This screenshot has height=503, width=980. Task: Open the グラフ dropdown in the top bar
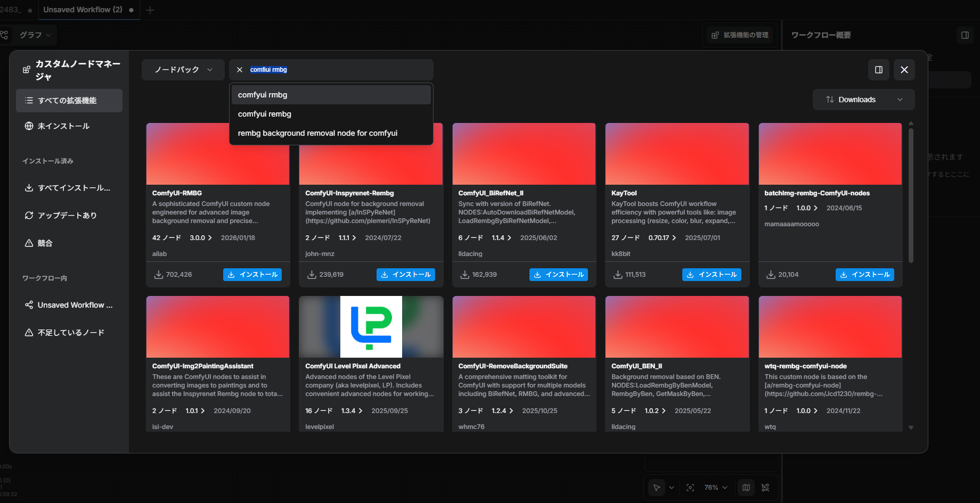point(35,35)
